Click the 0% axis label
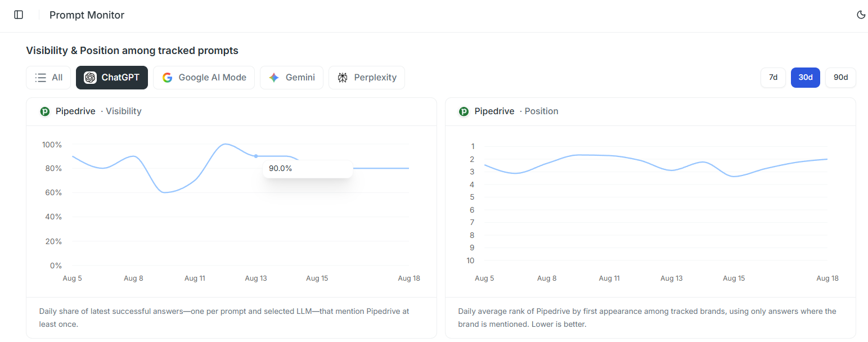This screenshot has width=868, height=342. coord(56,265)
